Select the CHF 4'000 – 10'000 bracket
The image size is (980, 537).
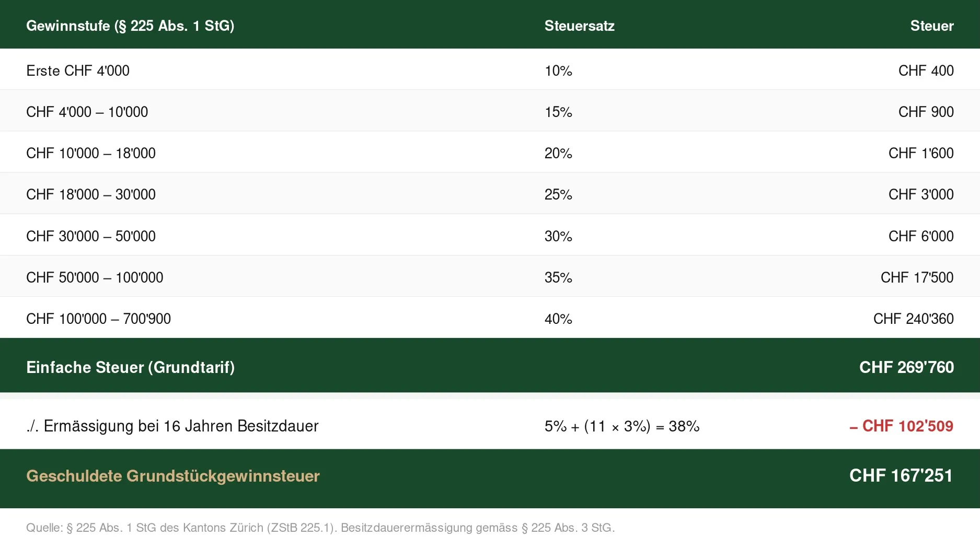click(x=87, y=112)
